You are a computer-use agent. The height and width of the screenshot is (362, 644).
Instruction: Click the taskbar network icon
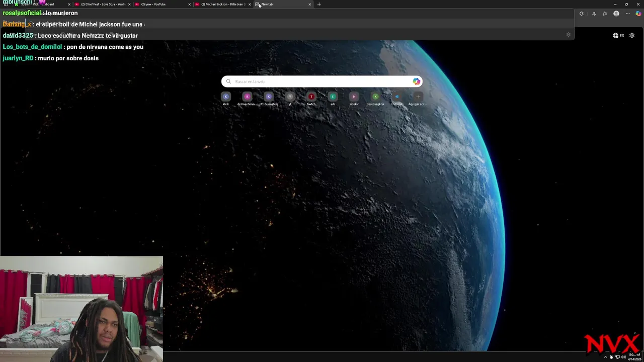[x=617, y=357]
